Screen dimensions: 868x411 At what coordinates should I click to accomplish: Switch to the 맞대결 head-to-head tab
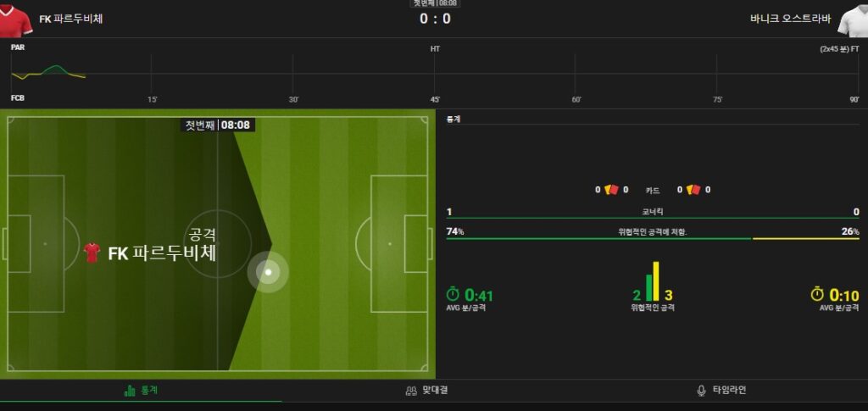coord(426,391)
